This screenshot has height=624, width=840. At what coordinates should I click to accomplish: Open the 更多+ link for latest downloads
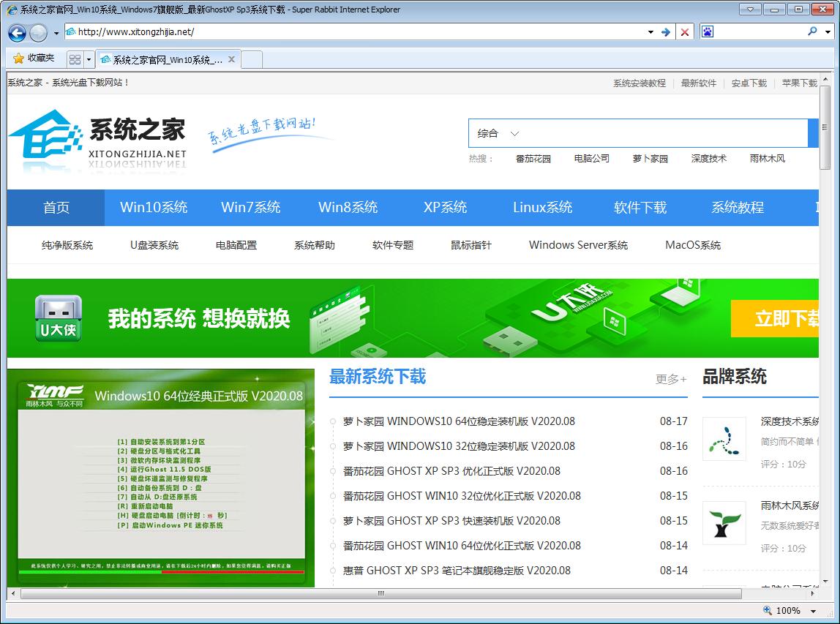[x=670, y=377]
